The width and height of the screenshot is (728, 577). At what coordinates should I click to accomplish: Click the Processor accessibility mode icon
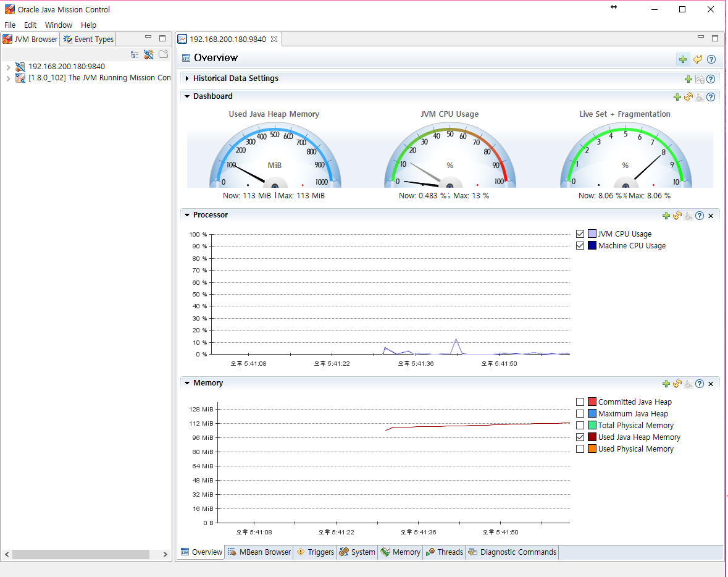tap(688, 216)
